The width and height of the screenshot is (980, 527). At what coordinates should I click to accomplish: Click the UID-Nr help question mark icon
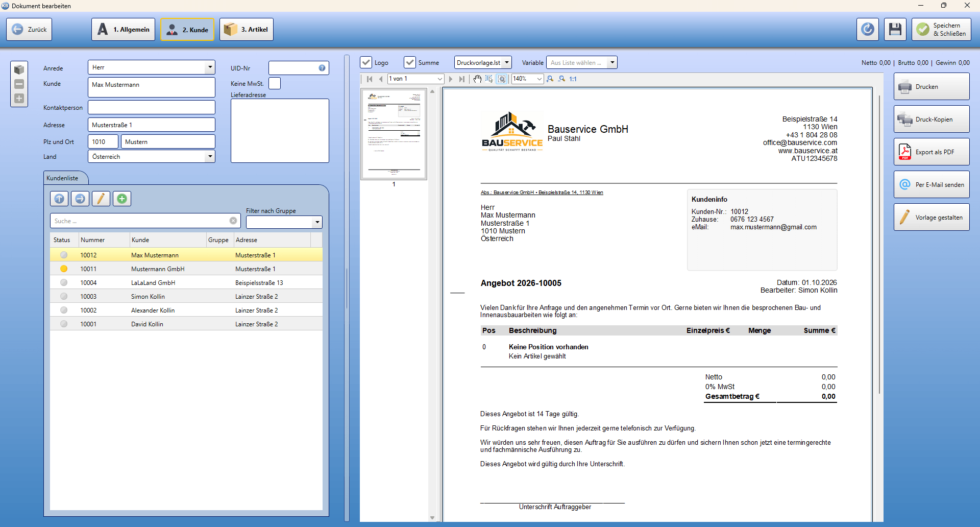322,68
